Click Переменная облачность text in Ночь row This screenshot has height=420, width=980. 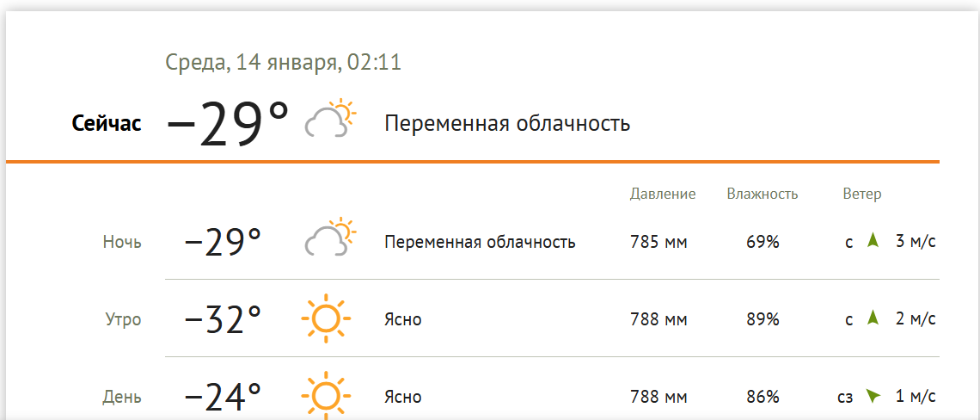pos(480,242)
